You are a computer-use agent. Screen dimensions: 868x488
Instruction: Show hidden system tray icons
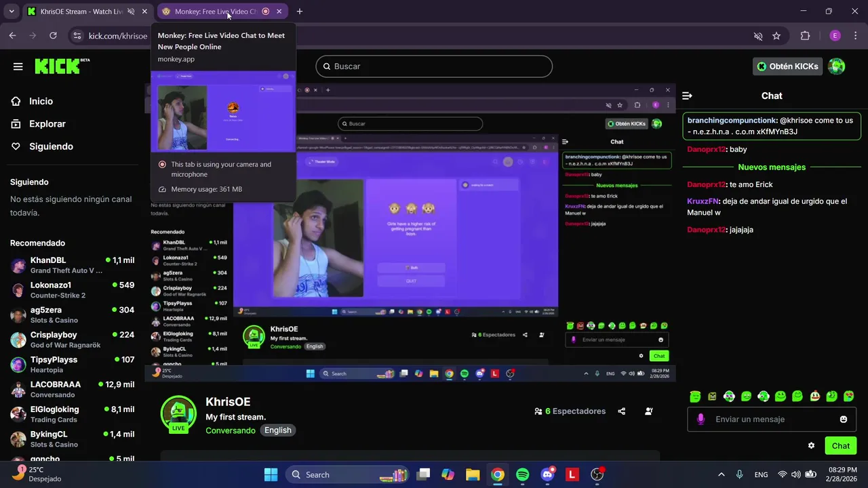721,474
